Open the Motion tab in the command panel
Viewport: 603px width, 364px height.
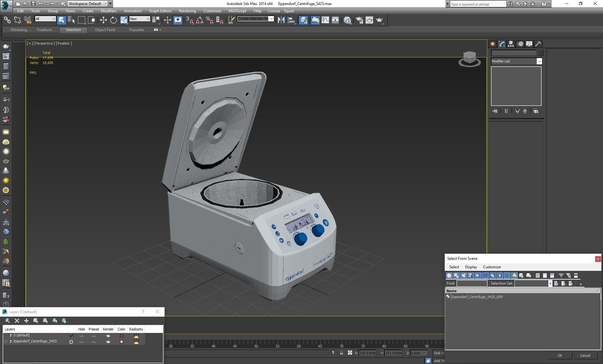[520, 44]
